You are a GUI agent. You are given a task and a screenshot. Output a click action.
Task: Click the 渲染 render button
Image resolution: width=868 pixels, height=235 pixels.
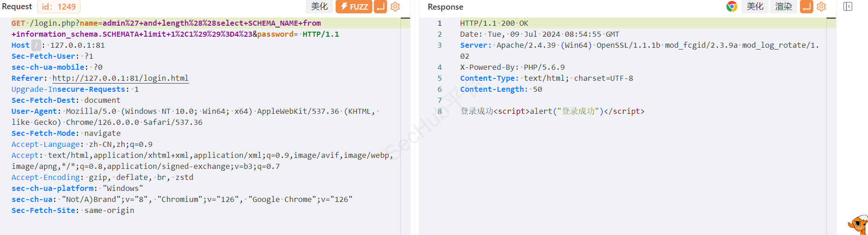783,7
